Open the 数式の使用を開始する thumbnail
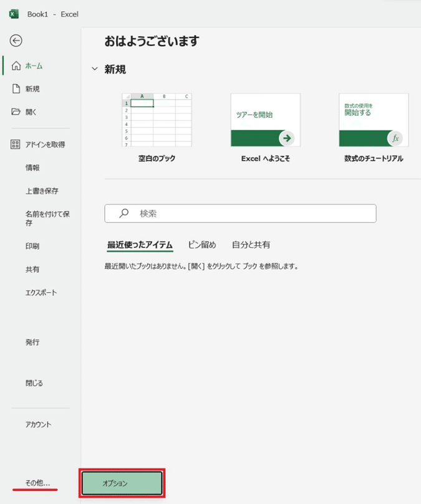Image resolution: width=421 pixels, height=504 pixels. [374, 120]
